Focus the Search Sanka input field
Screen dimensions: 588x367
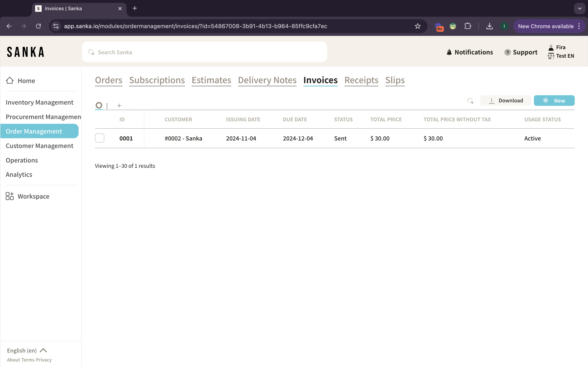click(x=204, y=52)
